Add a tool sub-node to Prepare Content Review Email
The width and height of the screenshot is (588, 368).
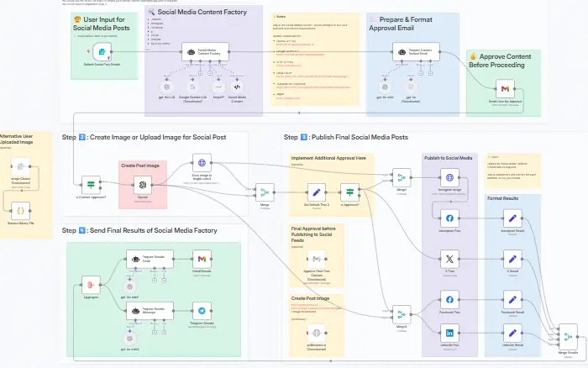[x=430, y=73]
